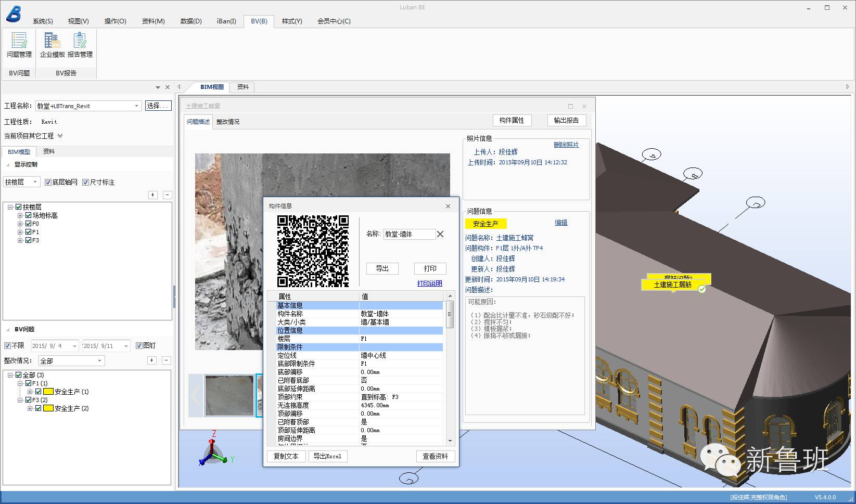Select the 土建施工漏筋 tag in 3D view
Image resolution: width=856 pixels, height=504 pixels.
point(673,285)
